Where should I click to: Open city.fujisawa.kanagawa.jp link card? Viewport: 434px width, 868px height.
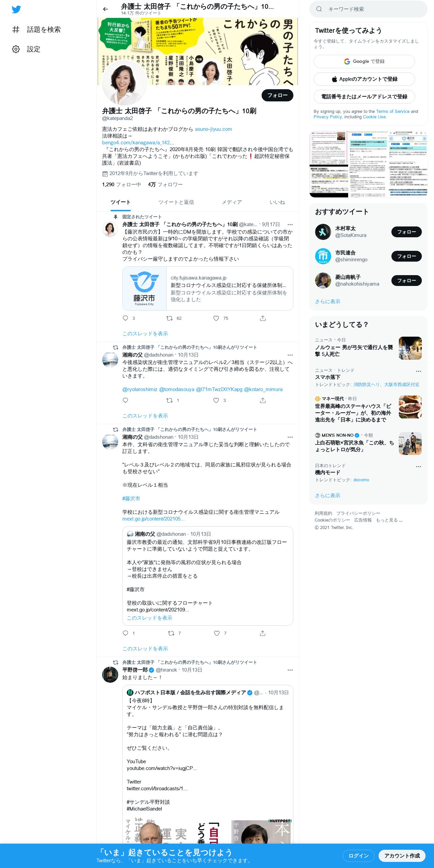pos(208,289)
